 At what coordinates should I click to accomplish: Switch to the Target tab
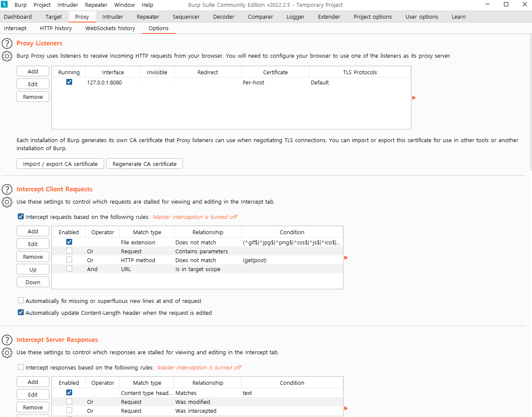point(53,17)
